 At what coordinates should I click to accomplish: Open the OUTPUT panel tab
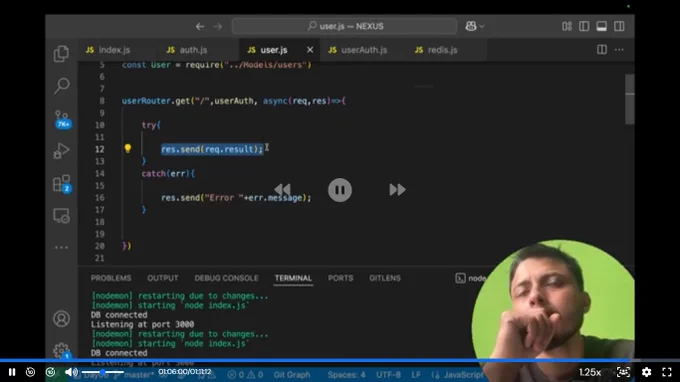(163, 278)
